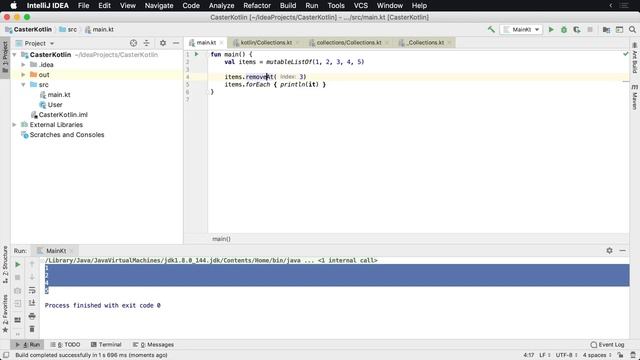This screenshot has height=360, width=640.
Task: Click src breadcrumb in navigation bar
Action: click(68, 29)
